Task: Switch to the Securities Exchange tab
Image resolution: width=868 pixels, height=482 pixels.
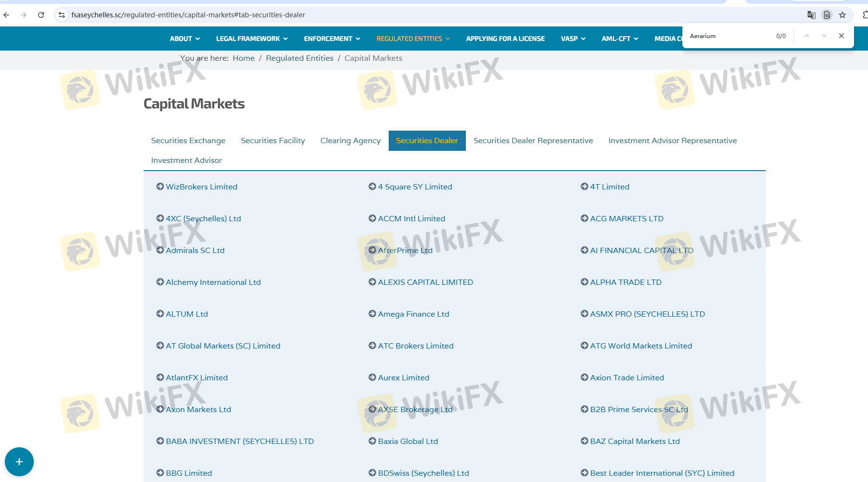Action: [188, 141]
